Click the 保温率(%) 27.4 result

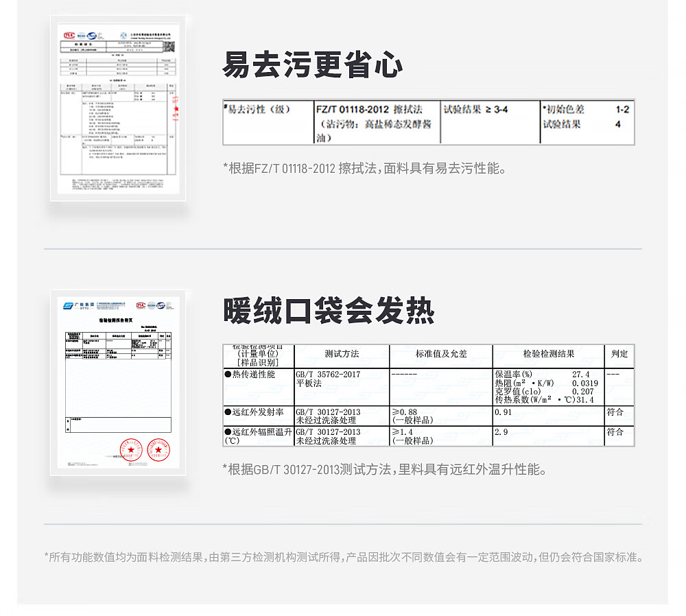point(543,375)
